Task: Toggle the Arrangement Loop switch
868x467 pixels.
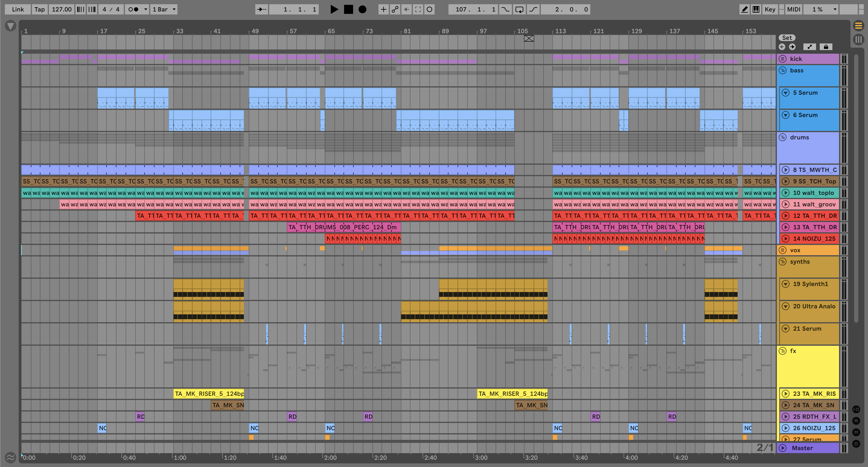Action: coord(519,9)
